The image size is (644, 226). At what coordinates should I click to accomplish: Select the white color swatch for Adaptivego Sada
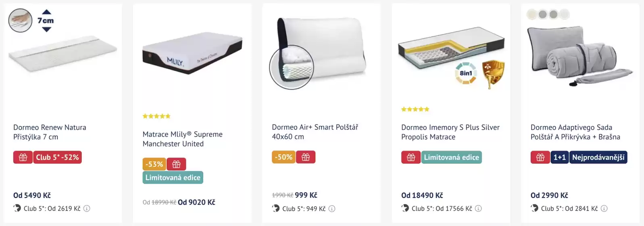(565, 15)
